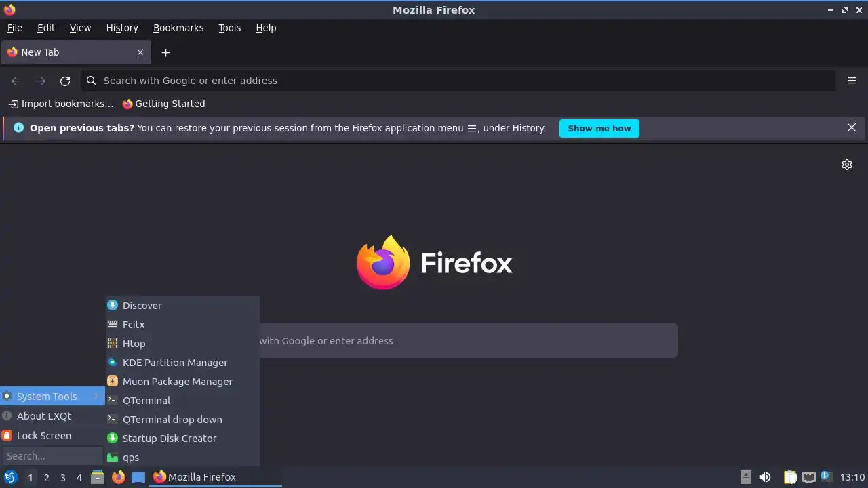Dismiss the Open previous tabs notification bar

pyautogui.click(x=852, y=127)
